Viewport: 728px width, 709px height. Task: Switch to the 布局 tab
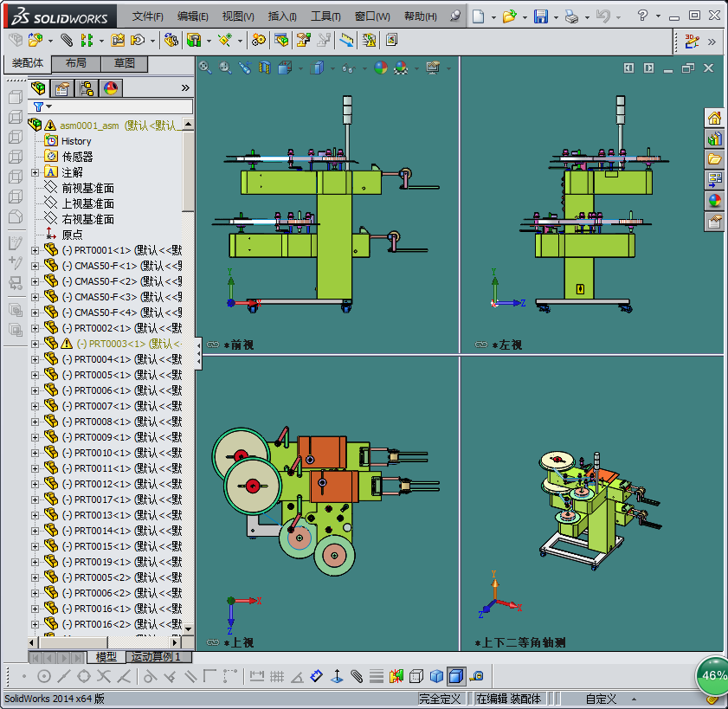[x=75, y=63]
